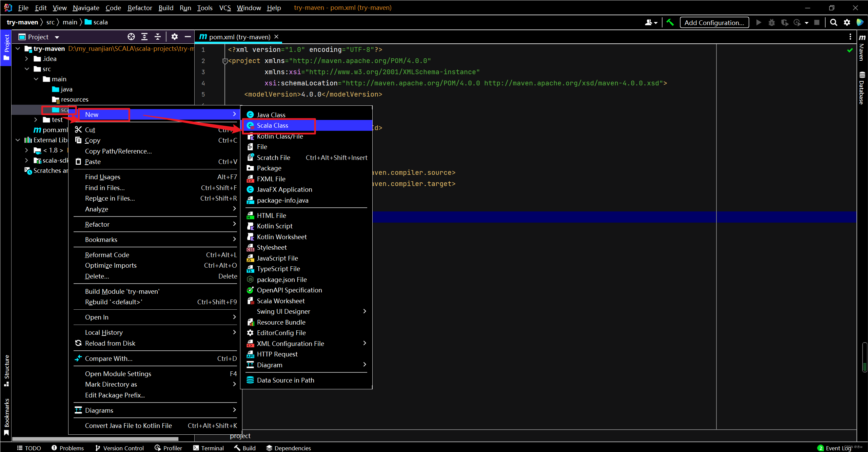This screenshot has width=868, height=452.
Task: Click the green Build project hammer icon
Action: [670, 22]
